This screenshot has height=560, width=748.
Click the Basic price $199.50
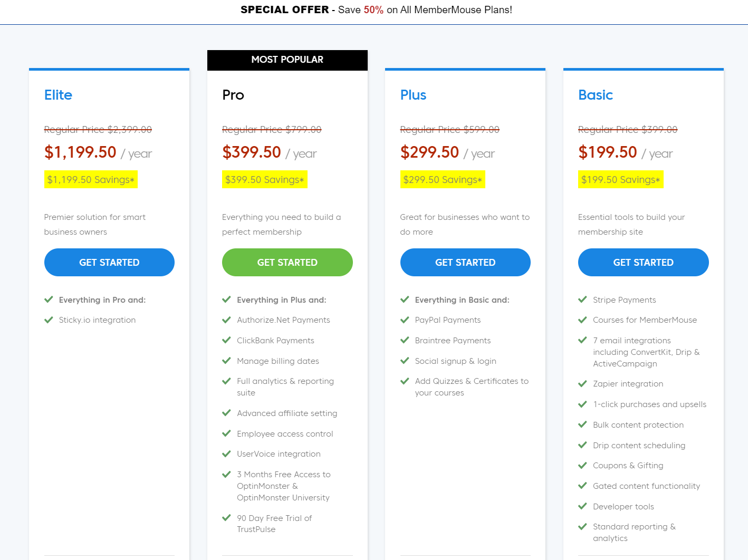pos(608,152)
